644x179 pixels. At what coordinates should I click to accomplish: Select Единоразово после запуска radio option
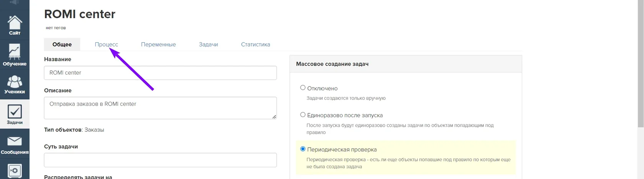coord(303,114)
